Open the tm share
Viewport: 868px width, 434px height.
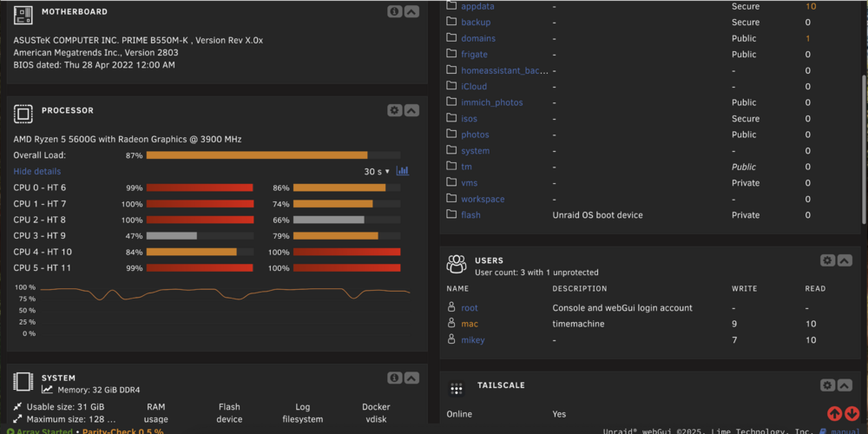point(467,167)
